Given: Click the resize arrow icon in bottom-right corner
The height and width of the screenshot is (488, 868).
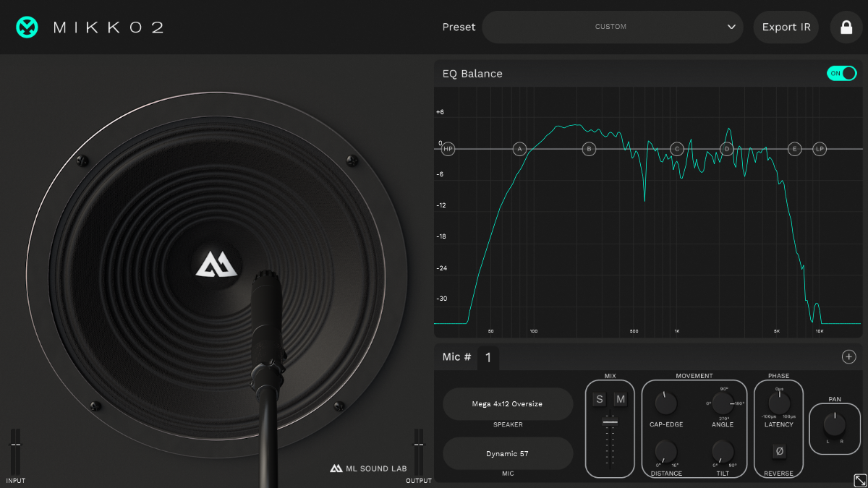Looking at the screenshot, I should 861,480.
